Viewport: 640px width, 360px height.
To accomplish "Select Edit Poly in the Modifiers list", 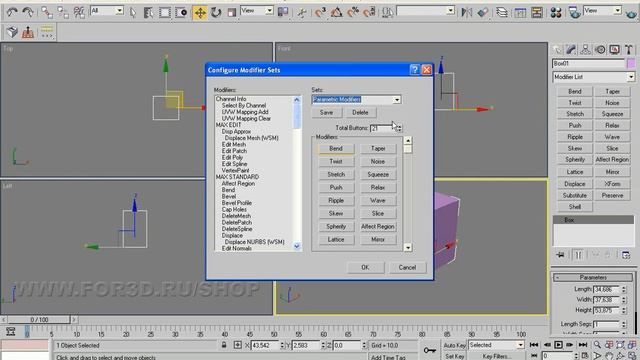I will 232,158.
